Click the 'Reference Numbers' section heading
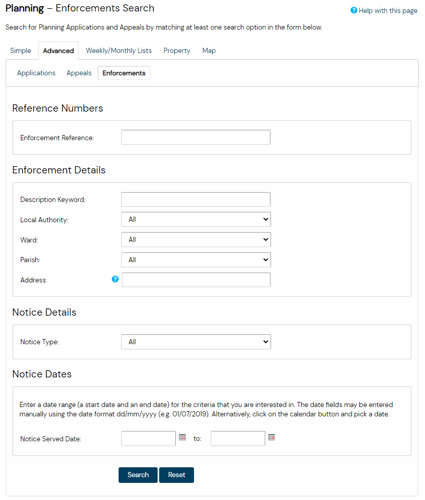425x500 pixels. tap(58, 108)
